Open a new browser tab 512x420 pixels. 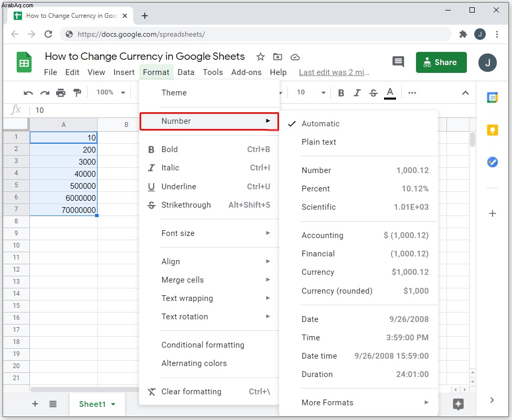pos(145,16)
